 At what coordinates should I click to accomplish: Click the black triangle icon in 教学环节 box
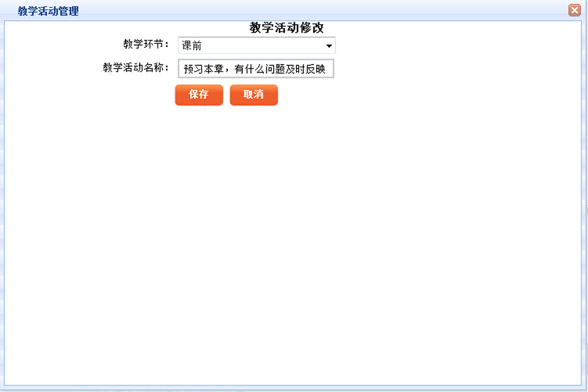[x=329, y=46]
